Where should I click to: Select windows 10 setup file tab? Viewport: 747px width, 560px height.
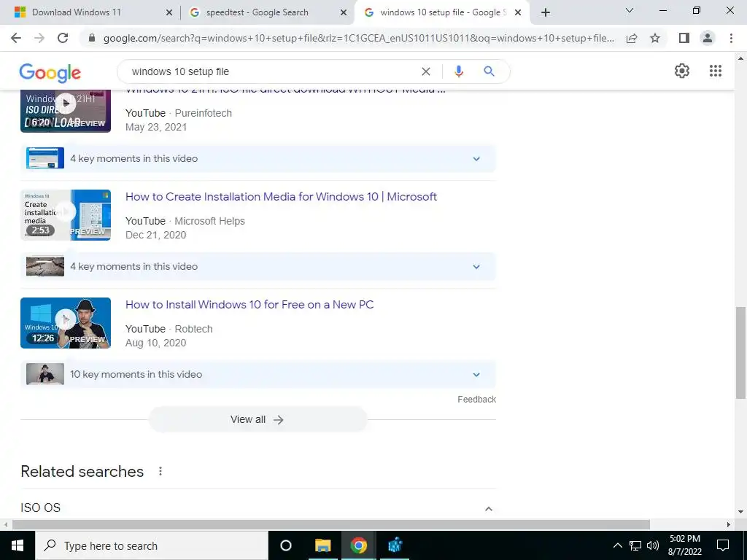click(x=443, y=12)
